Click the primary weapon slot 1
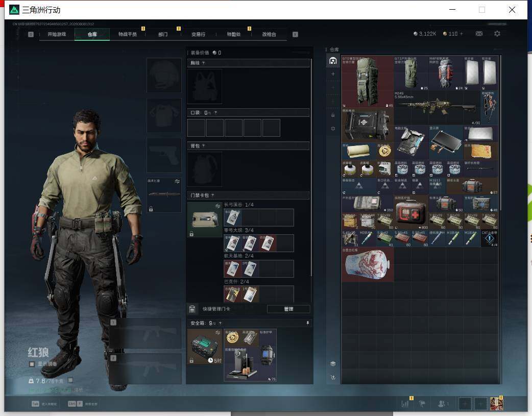The height and width of the screenshot is (416, 532). click(145, 333)
